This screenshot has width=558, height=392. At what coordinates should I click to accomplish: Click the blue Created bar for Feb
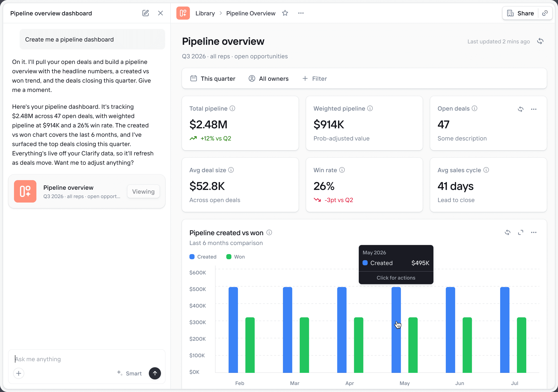pyautogui.click(x=233, y=330)
